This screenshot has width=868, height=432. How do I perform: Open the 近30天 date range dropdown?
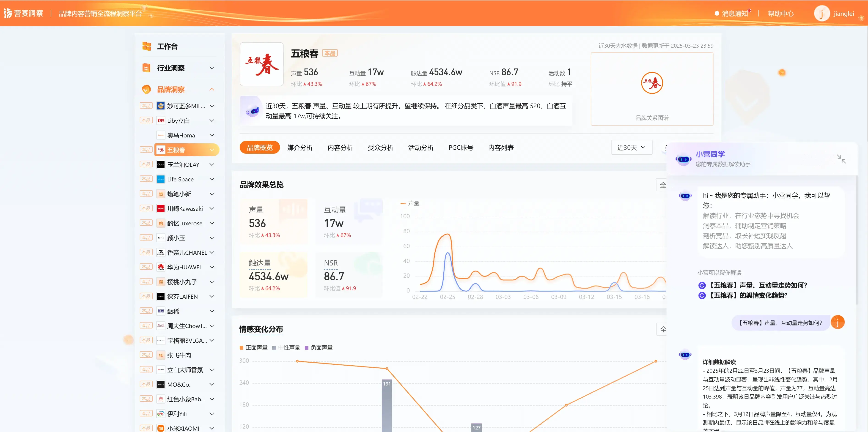coord(631,148)
